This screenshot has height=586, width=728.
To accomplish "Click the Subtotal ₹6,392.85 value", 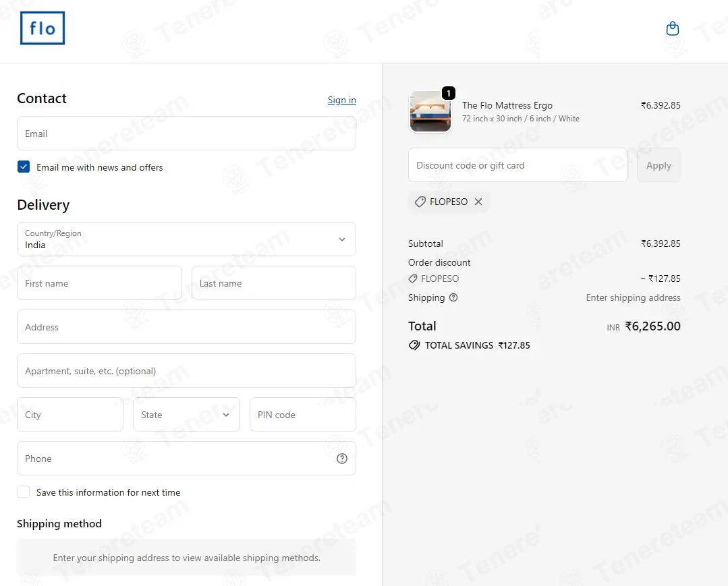I will click(x=661, y=243).
